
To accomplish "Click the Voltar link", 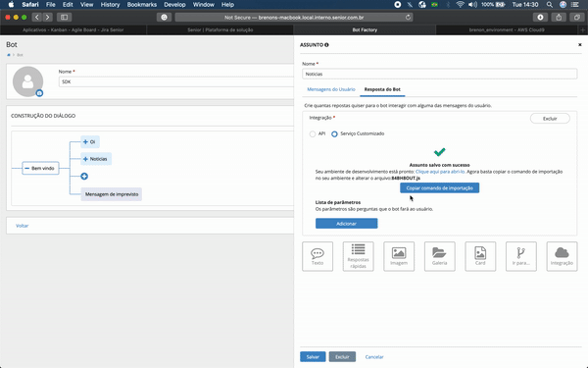I will pyautogui.click(x=23, y=226).
